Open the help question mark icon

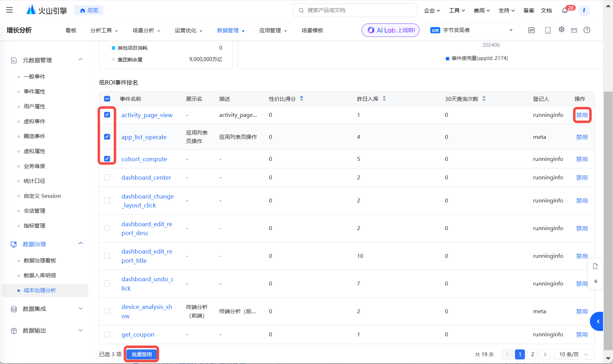587,30
